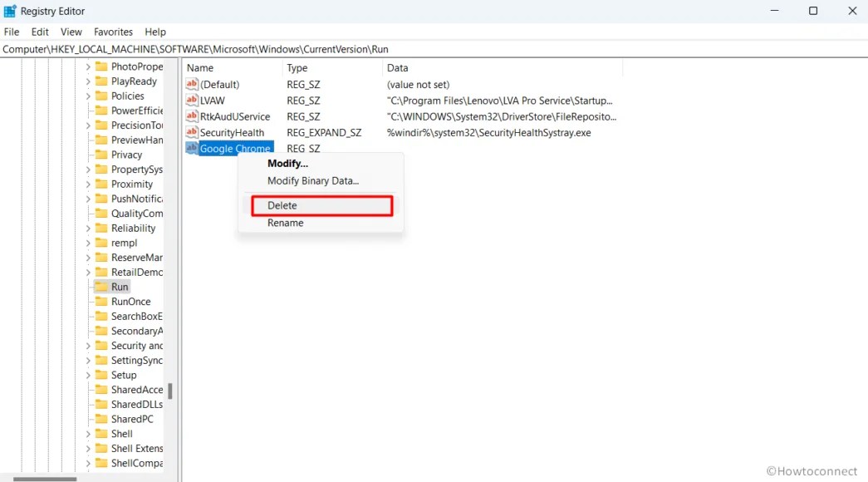Select the SecurityHealth value string icon
This screenshot has width=868, height=482.
click(x=192, y=132)
